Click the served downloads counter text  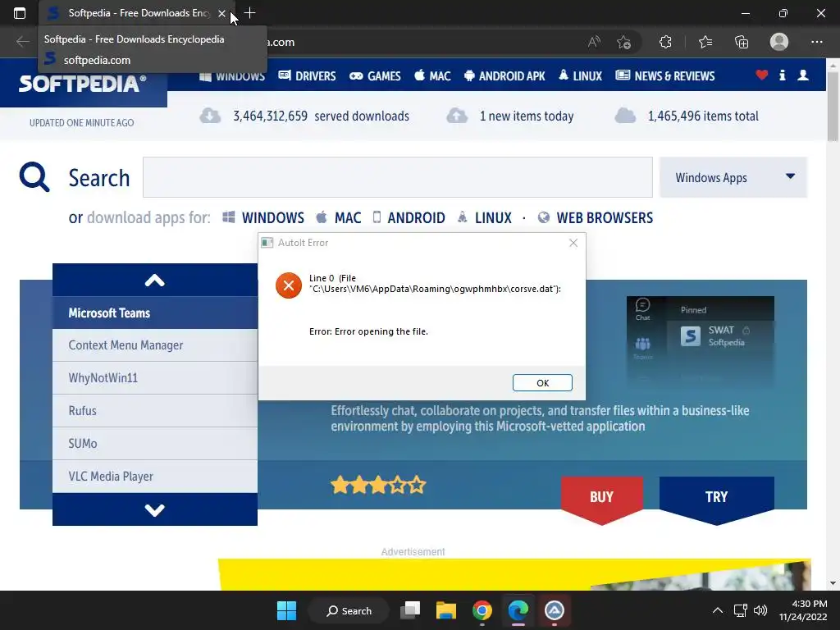(321, 116)
